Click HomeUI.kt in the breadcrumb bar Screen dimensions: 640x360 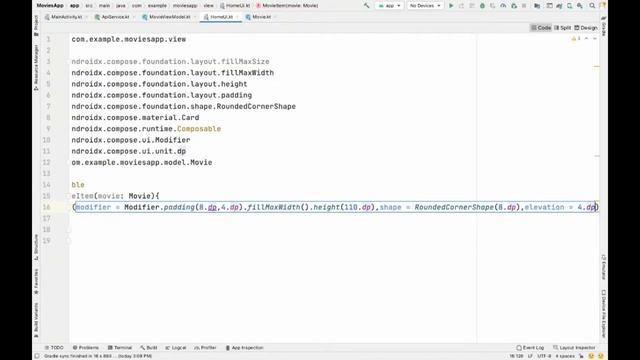[235, 6]
